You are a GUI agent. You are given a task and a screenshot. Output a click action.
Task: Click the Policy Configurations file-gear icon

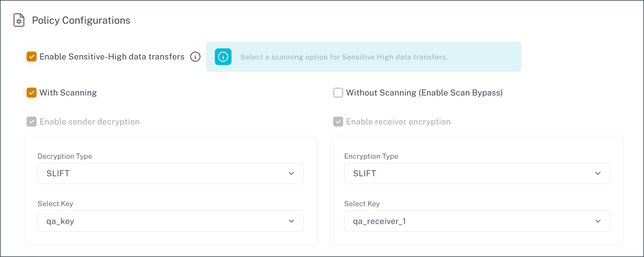(19, 20)
